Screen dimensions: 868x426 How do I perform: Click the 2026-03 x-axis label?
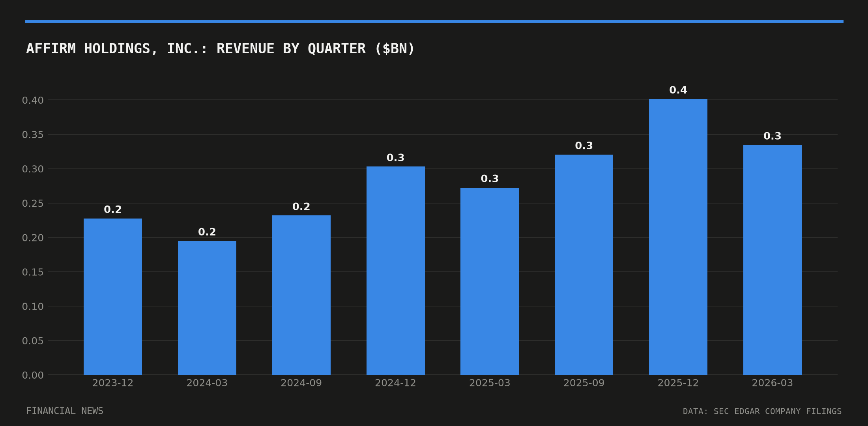[x=773, y=383]
